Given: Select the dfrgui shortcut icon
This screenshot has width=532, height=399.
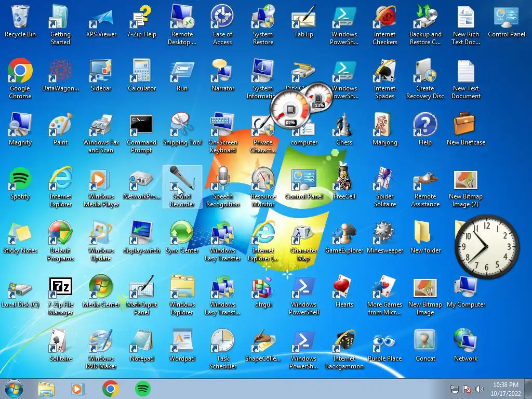Looking at the screenshot, I should click(x=263, y=288).
